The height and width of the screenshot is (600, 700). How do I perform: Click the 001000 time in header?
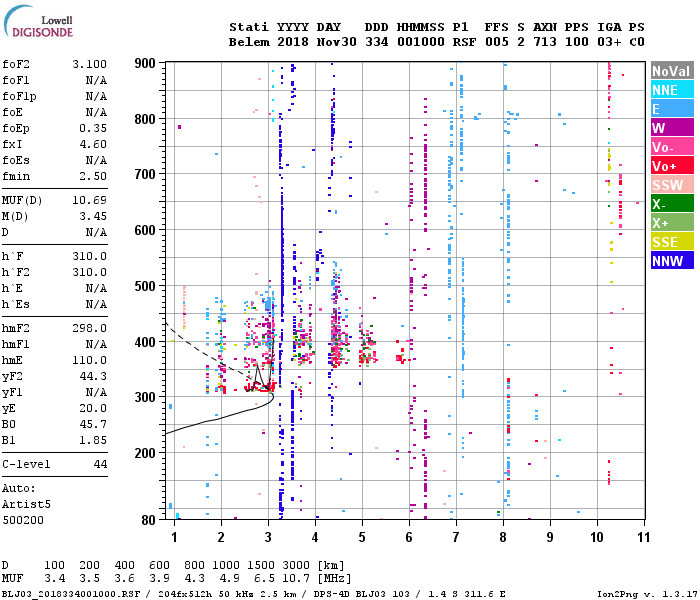421,42
